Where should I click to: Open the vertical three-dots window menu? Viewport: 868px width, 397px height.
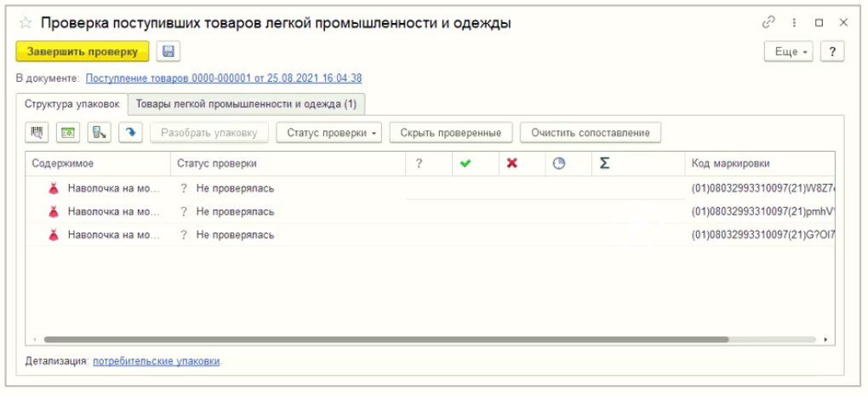click(795, 23)
